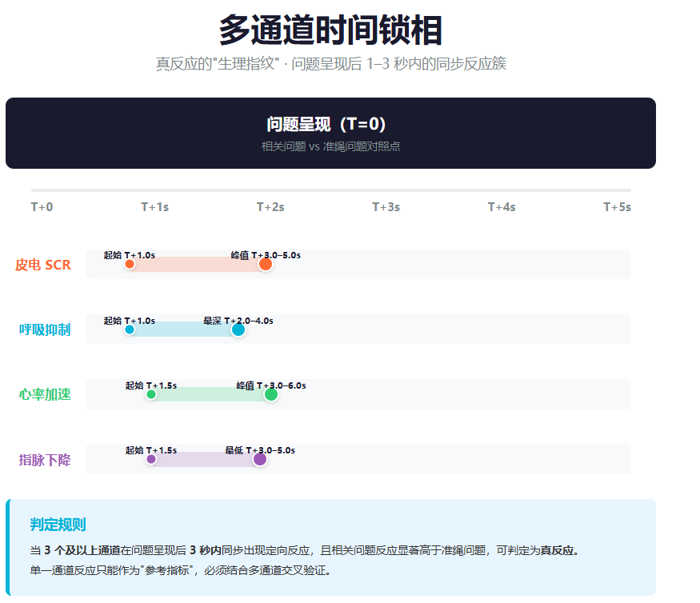Click the rule sentence starting 当 3 个及以上通道
700x603 pixels.
(306, 550)
